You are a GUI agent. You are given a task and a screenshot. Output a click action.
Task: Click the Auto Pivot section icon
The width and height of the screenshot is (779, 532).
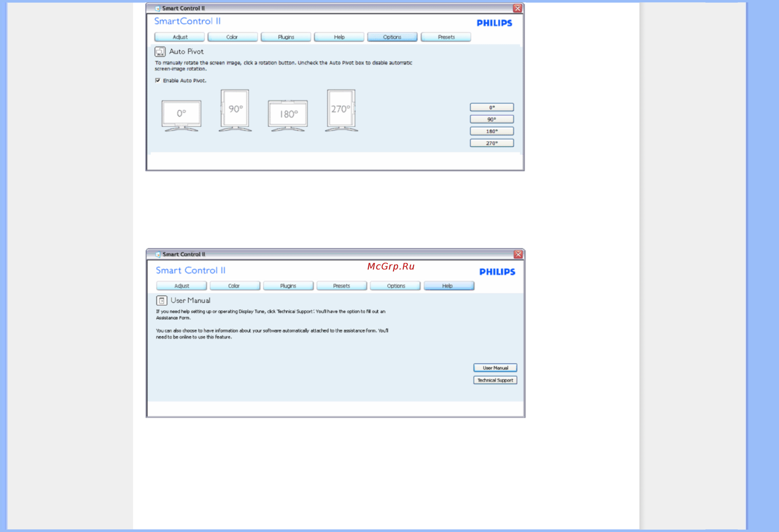[160, 52]
